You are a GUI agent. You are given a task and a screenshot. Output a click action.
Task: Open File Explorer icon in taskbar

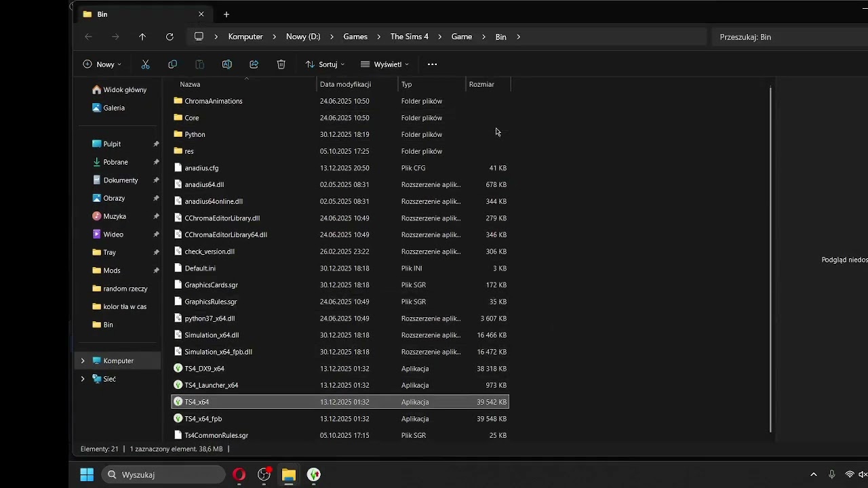coord(289,474)
